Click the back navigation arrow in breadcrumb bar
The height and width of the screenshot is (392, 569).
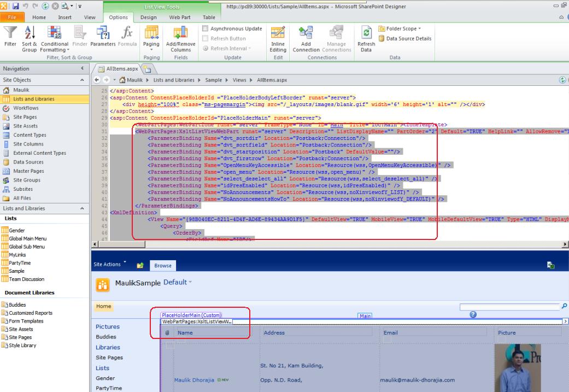(x=97, y=80)
